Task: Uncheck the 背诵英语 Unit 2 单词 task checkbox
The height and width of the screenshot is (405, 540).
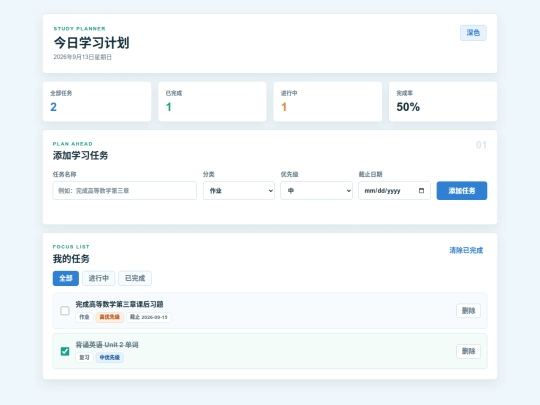Action: pos(65,351)
